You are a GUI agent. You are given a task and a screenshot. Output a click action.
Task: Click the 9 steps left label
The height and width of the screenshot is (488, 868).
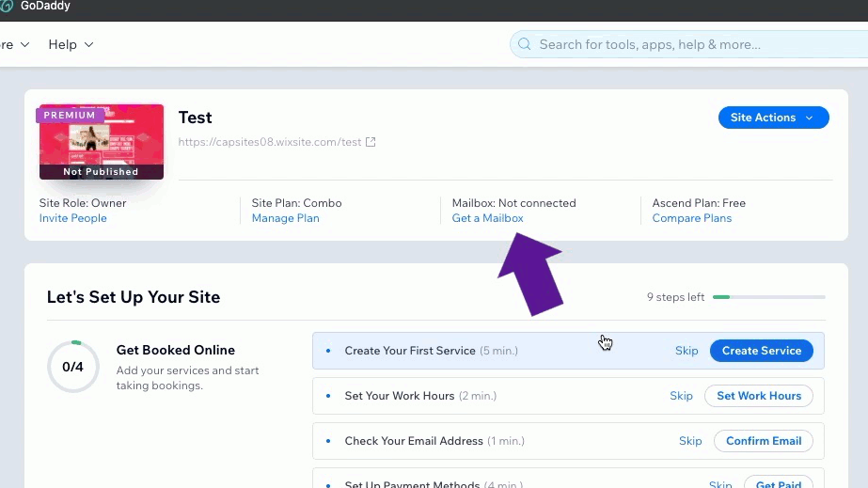tap(675, 297)
